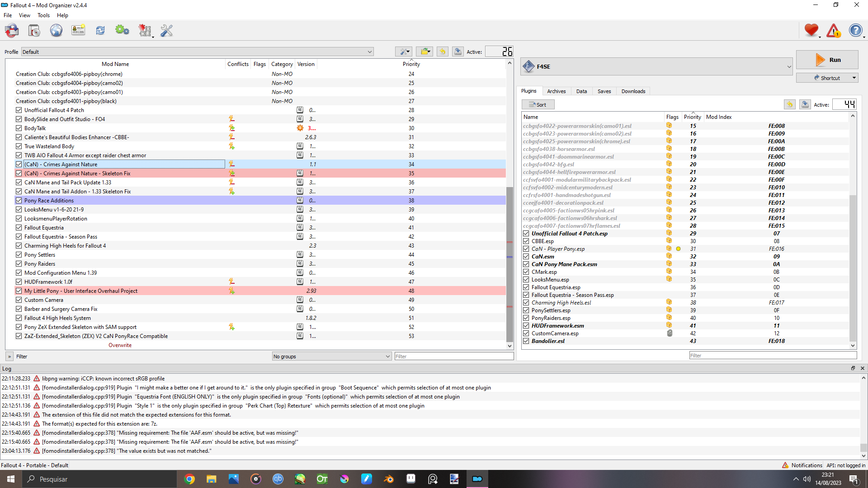Screen dimensions: 868x488
Task: Open the executables gears icon
Action: click(122, 31)
